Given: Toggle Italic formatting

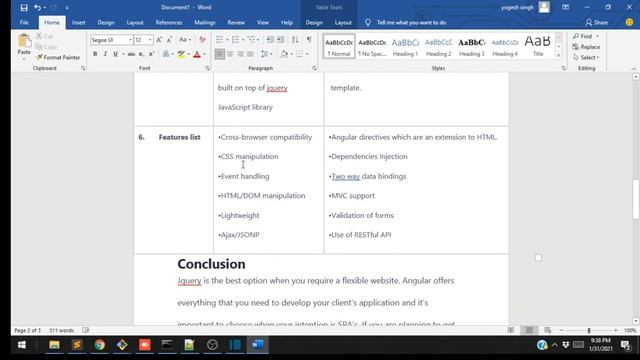Looking at the screenshot, I should coord(105,54).
